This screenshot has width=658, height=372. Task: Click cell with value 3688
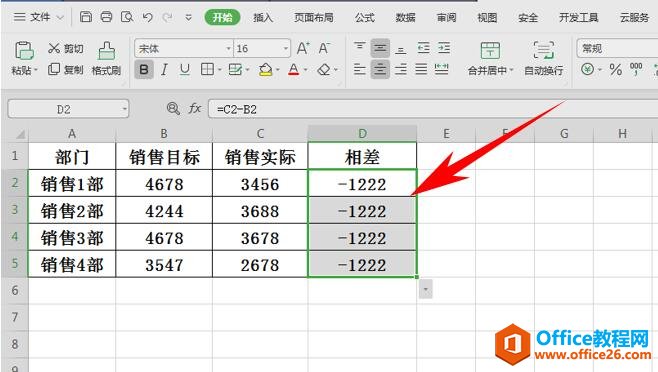[x=260, y=211]
